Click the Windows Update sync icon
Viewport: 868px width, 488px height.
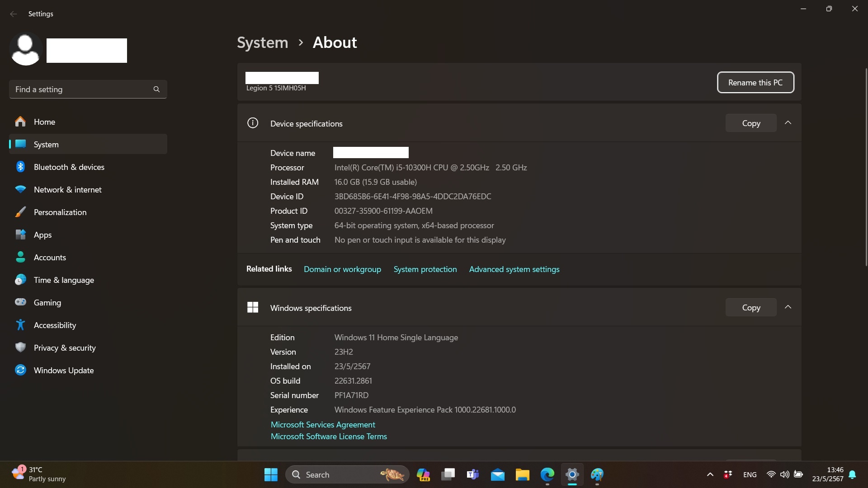20,370
